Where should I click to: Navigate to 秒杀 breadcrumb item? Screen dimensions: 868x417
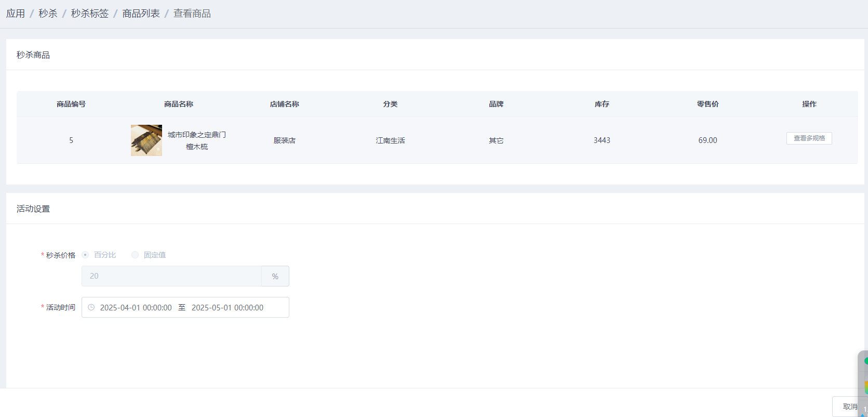coord(48,14)
